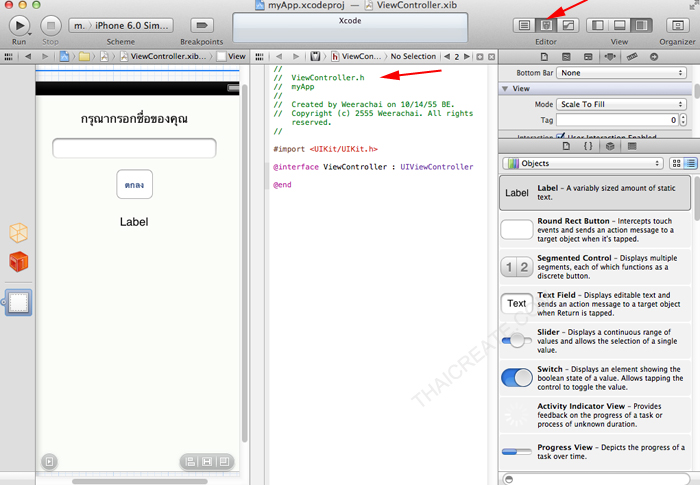Switch to Standard editor mode
Viewport: 700px width, 485px height.
point(524,25)
